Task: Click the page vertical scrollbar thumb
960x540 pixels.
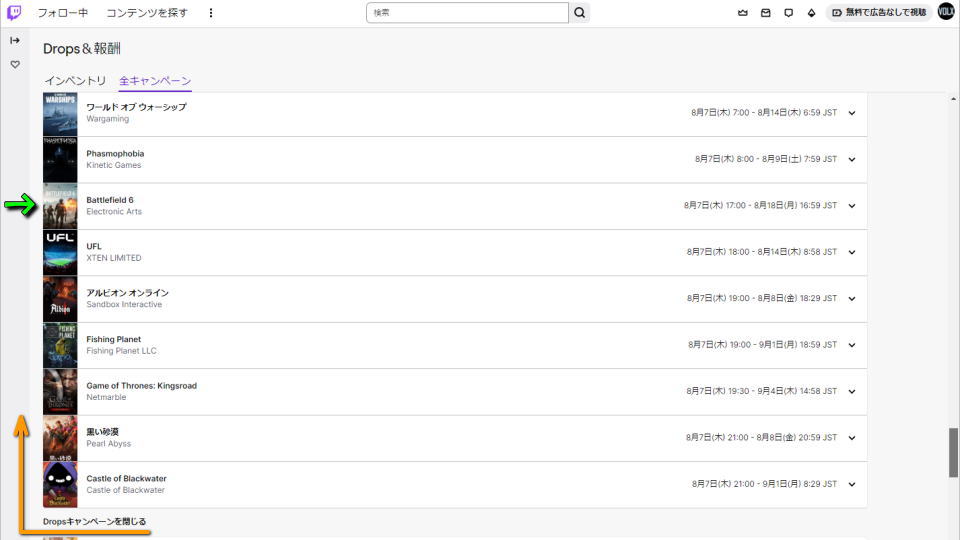Action: click(x=953, y=452)
